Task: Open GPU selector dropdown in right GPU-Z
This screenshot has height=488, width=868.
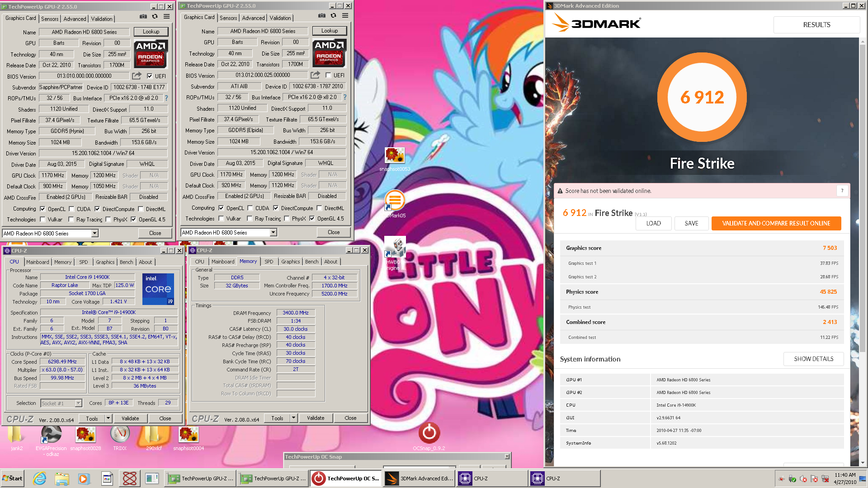Action: tap(273, 232)
